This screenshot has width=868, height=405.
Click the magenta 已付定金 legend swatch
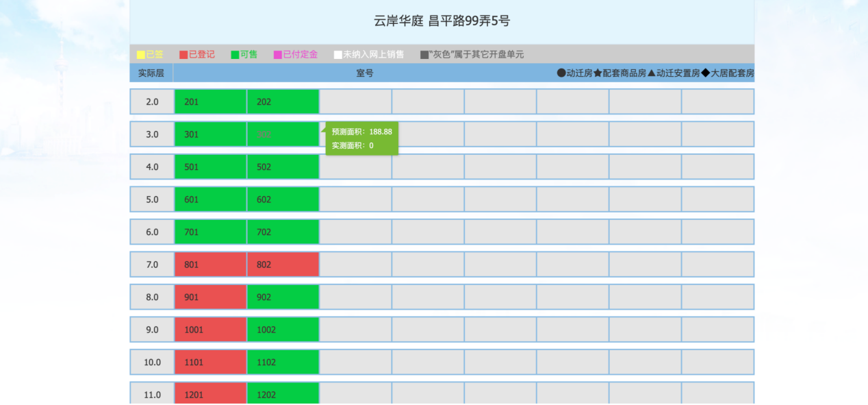tap(278, 55)
